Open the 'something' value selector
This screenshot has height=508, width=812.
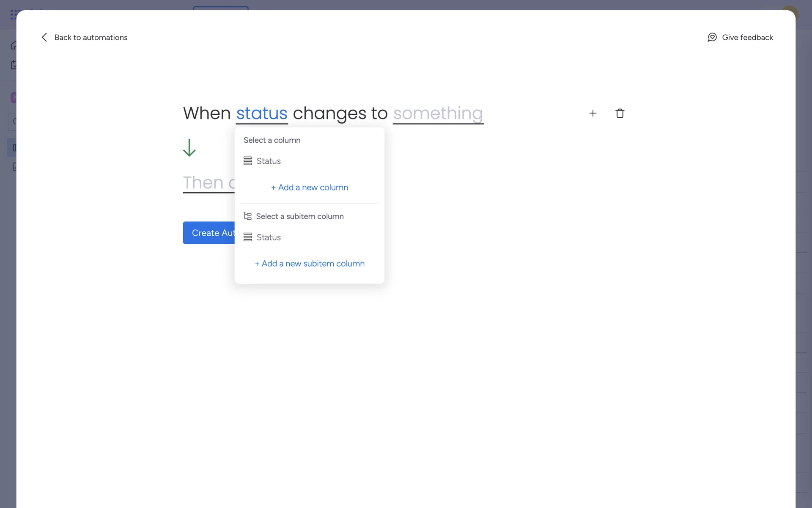click(x=438, y=113)
